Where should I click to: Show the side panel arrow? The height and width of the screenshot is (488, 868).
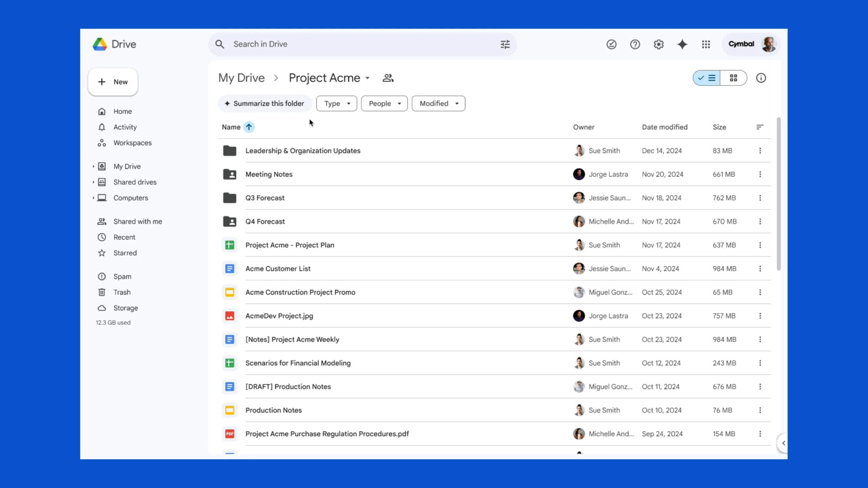click(783, 443)
